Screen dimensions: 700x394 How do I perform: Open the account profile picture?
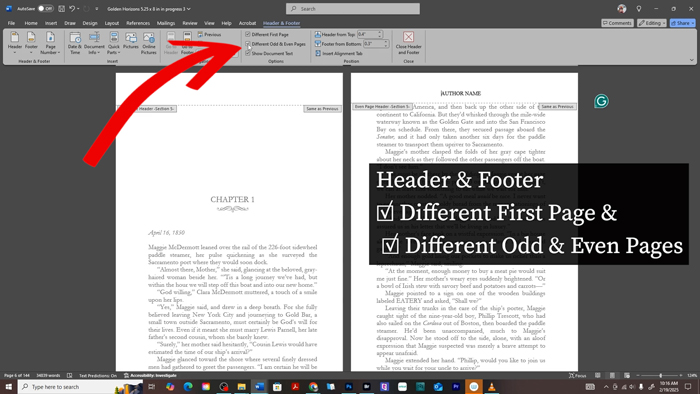[x=621, y=8]
